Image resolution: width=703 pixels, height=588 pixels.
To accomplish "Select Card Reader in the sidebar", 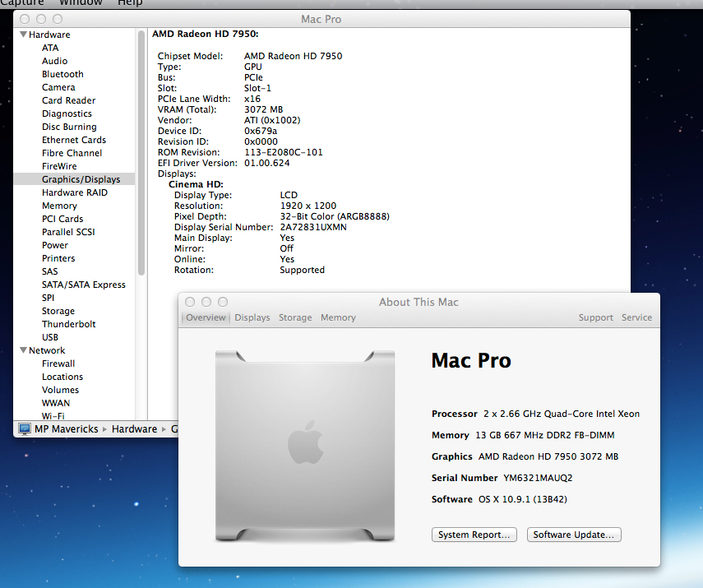I will point(68,100).
